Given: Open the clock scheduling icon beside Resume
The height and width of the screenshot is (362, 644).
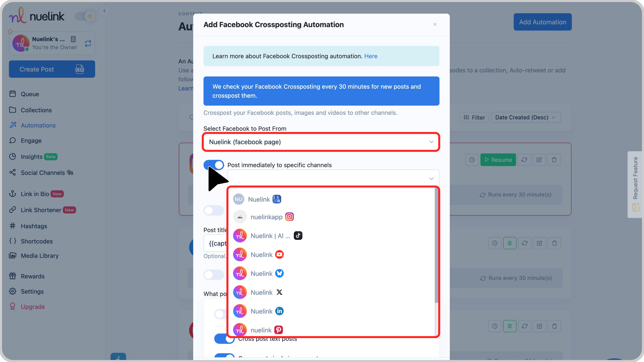Looking at the screenshot, I should (x=472, y=160).
